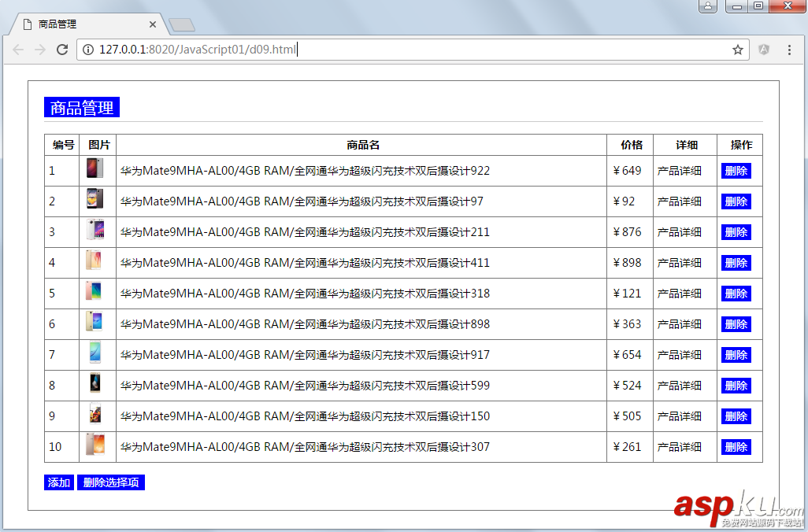
Task: Open Chrome three-dot menu
Action: (x=789, y=50)
